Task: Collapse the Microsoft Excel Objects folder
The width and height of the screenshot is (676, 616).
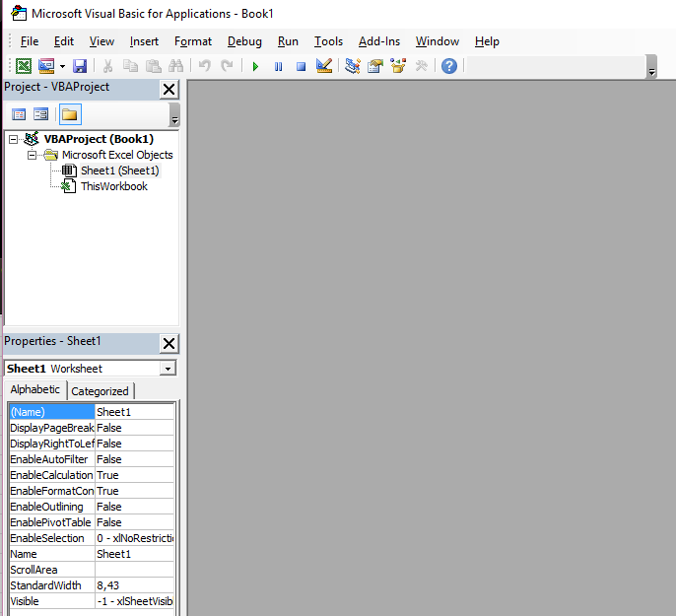Action: (32, 155)
